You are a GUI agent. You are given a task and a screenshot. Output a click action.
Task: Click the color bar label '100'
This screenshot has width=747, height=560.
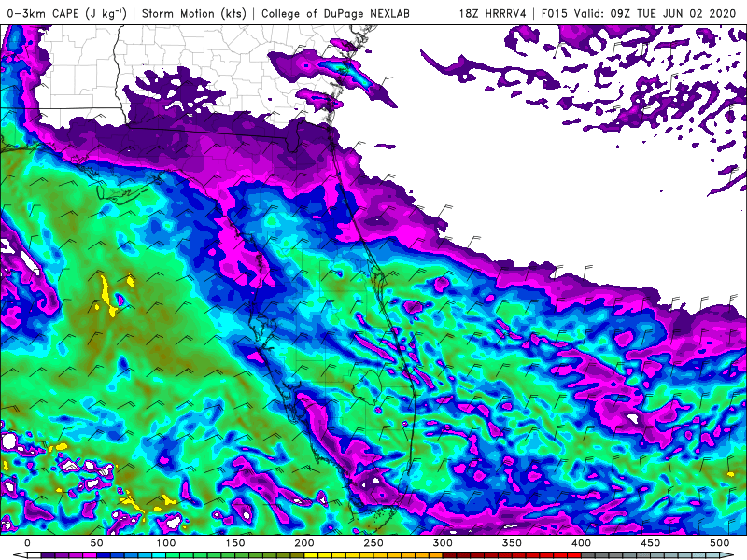coord(166,543)
